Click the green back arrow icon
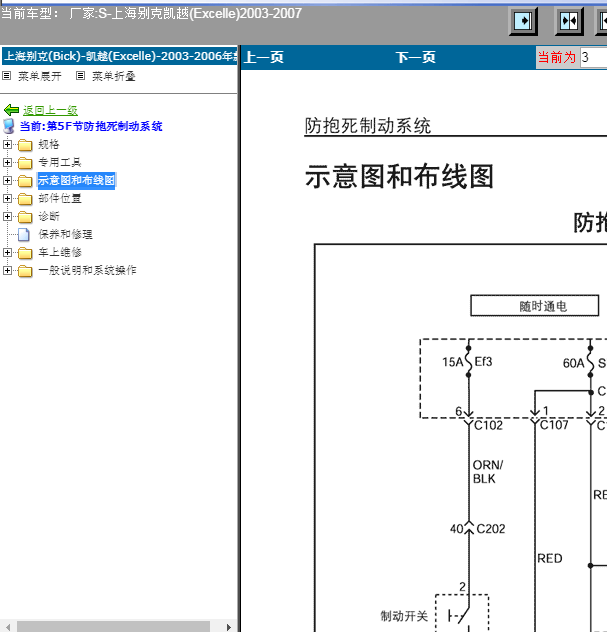 coord(12,110)
